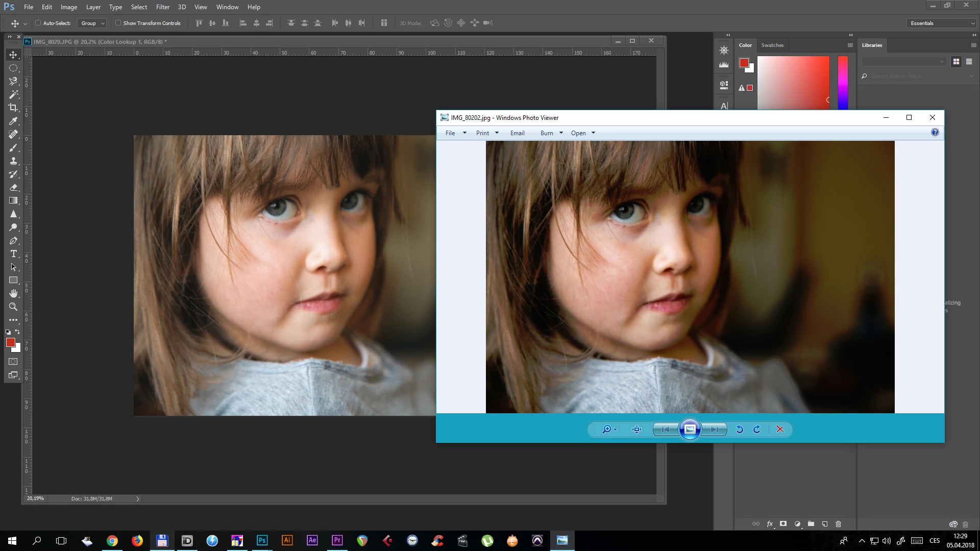Select the Crop tool
Image resolution: width=980 pixels, height=551 pixels.
point(13,108)
